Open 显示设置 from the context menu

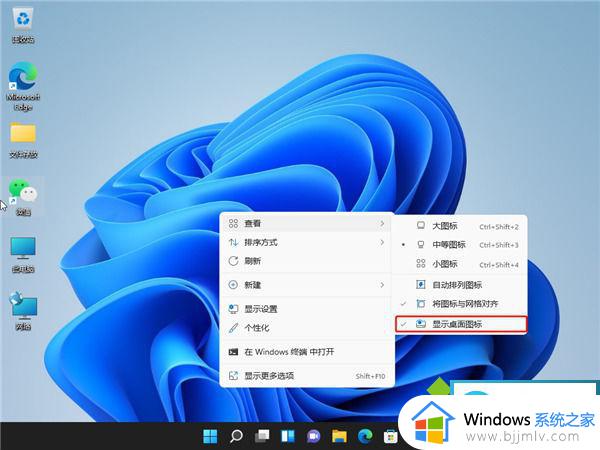(307, 309)
